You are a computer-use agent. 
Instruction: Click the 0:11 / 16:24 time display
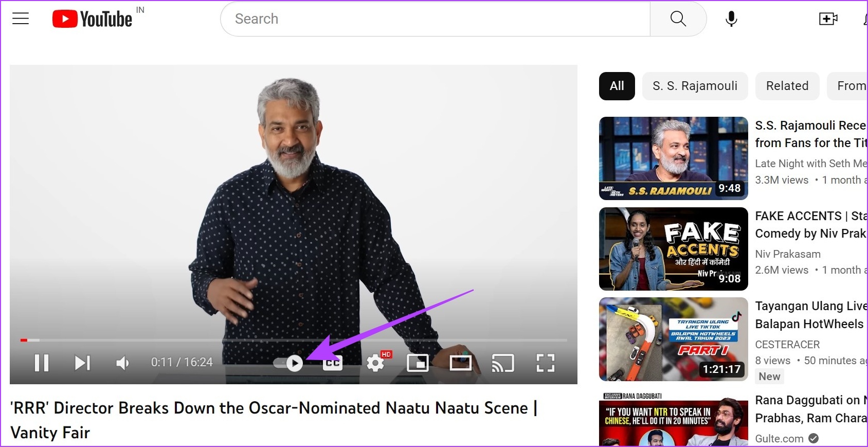pos(182,363)
